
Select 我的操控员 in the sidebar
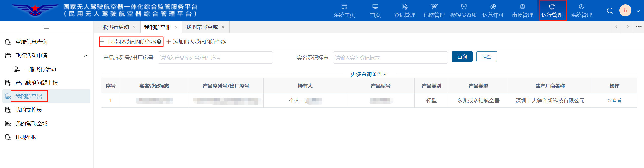click(29, 110)
